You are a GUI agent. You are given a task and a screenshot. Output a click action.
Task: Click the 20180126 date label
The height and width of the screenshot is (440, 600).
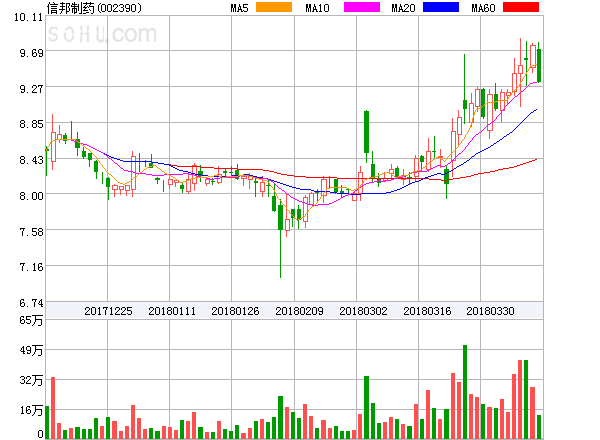click(x=235, y=311)
